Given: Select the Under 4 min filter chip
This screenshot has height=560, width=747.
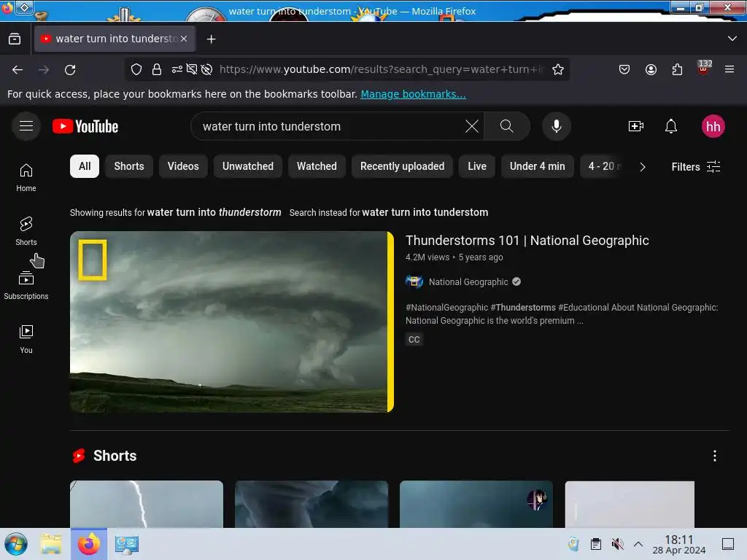Looking at the screenshot, I should click(x=538, y=166).
